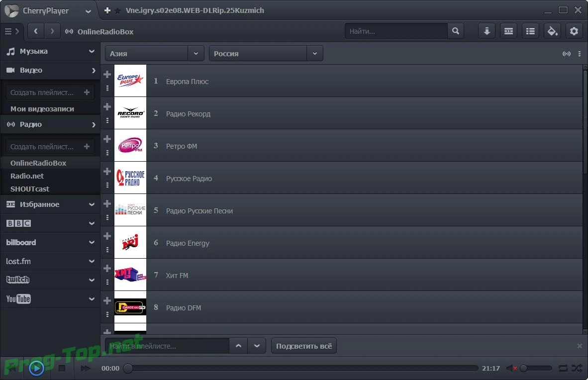
Task: Add Хит FM with plus icon
Action: (107, 268)
